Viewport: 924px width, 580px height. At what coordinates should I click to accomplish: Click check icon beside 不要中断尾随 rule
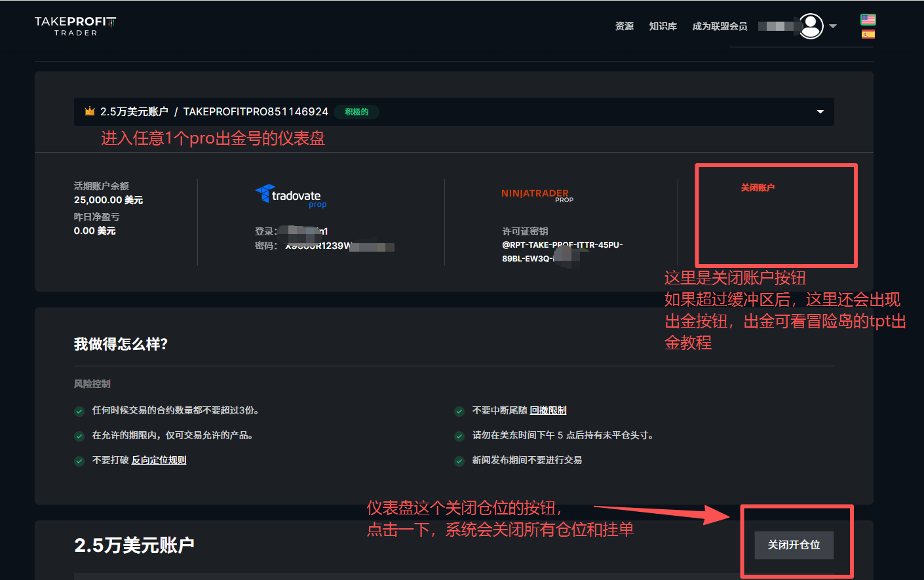tap(459, 411)
